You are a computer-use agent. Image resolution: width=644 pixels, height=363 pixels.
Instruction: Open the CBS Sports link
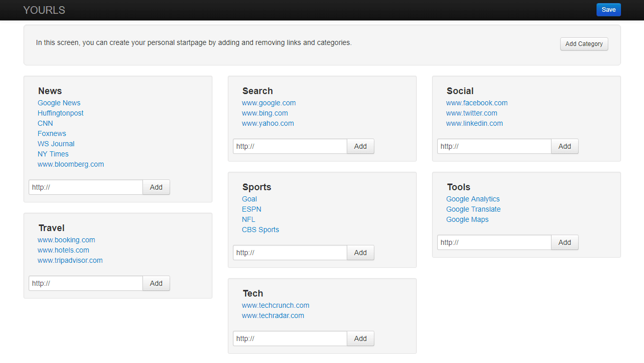[260, 230]
